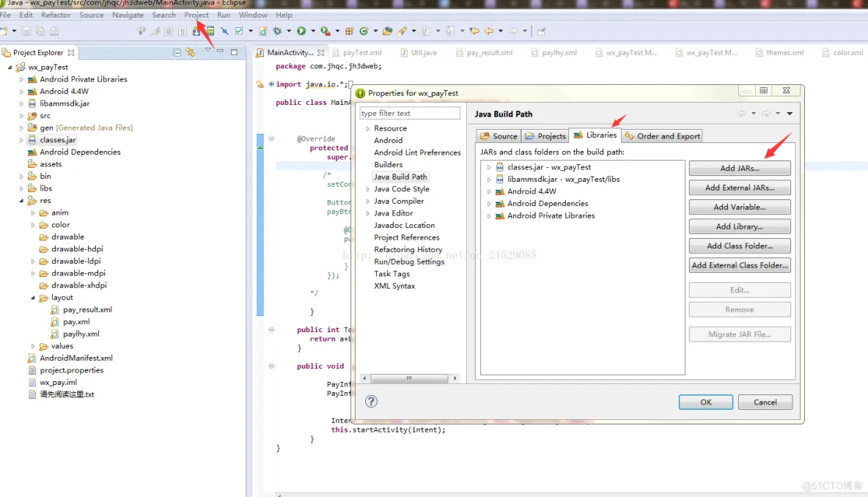Open the Refactor menu
868x497 pixels.
[56, 15]
